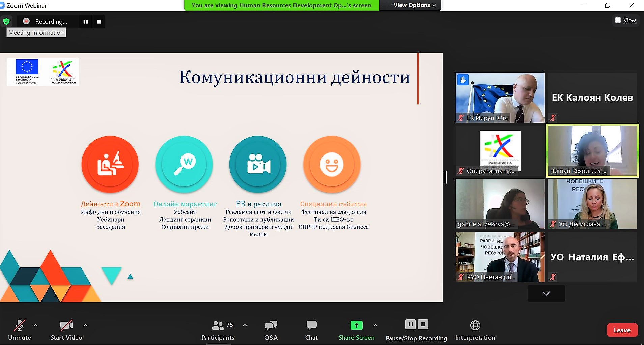Expand video settings caret next to Start Video
The height and width of the screenshot is (345, 644).
tap(85, 325)
